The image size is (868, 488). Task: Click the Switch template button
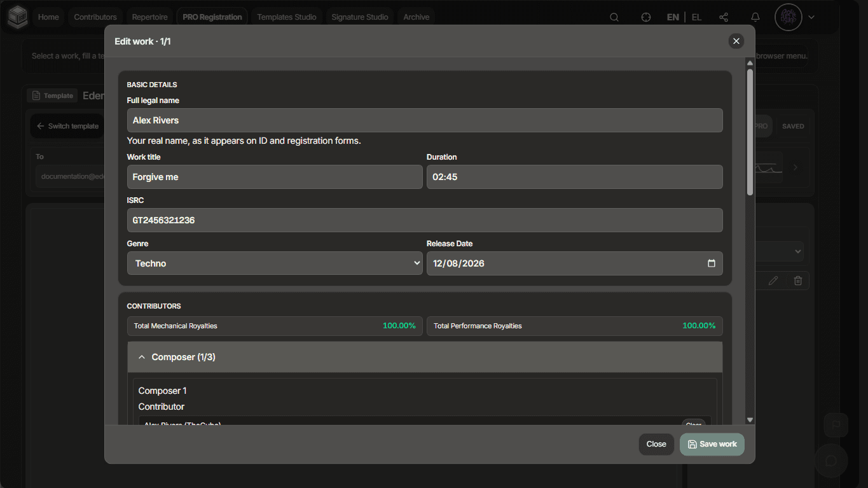pos(67,126)
